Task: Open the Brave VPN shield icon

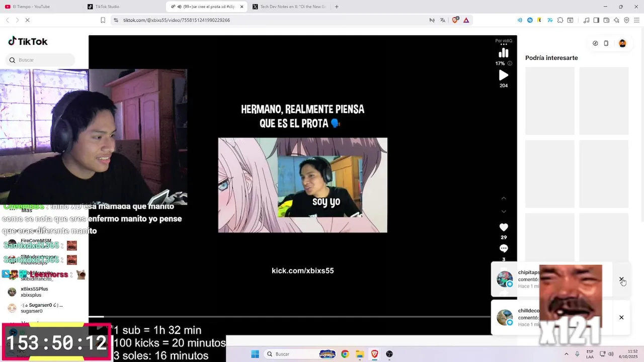Action: coord(626,20)
